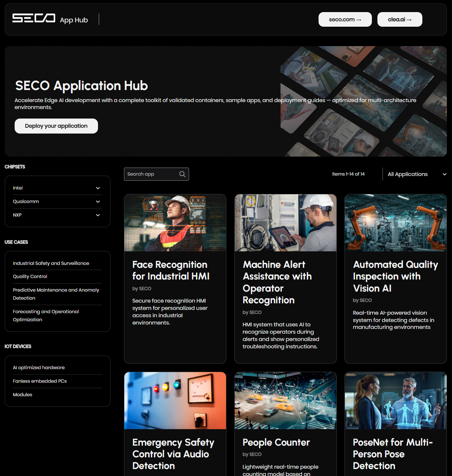Click the search magnifier icon
452x476 pixels.
[x=182, y=174]
